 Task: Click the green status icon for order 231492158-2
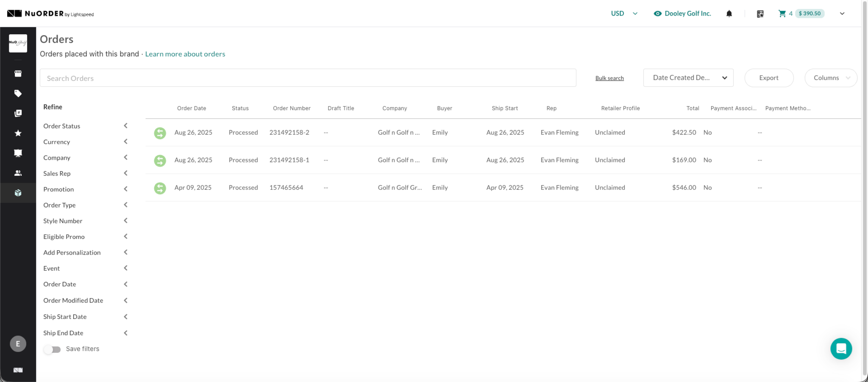[160, 133]
